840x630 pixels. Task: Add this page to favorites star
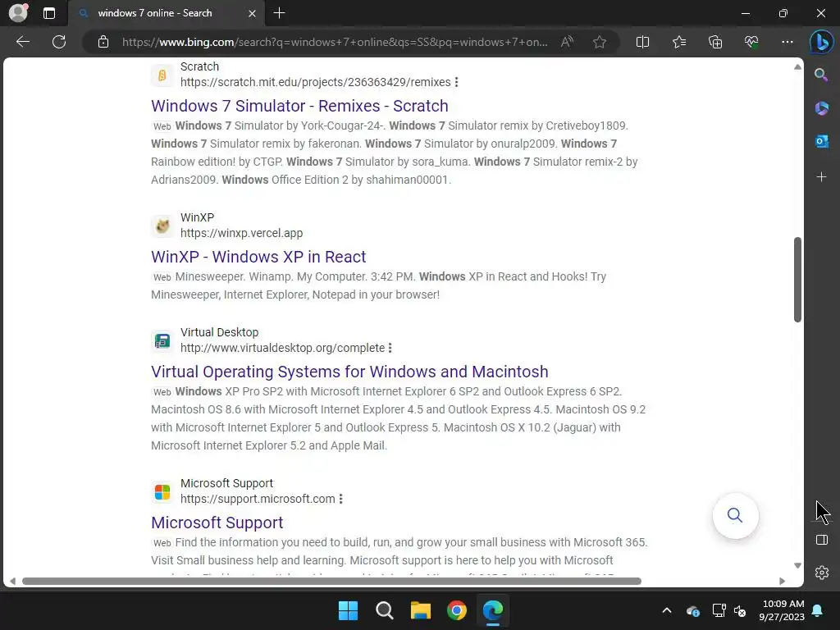(x=600, y=42)
